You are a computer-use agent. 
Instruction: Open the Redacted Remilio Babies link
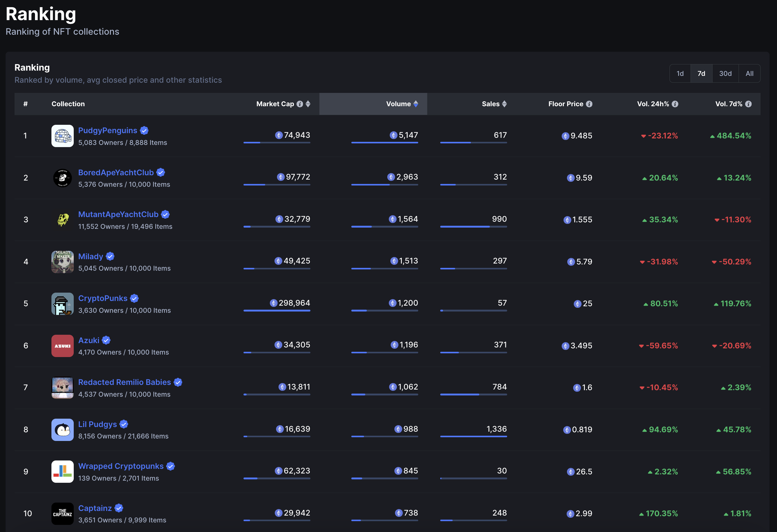pyautogui.click(x=124, y=382)
